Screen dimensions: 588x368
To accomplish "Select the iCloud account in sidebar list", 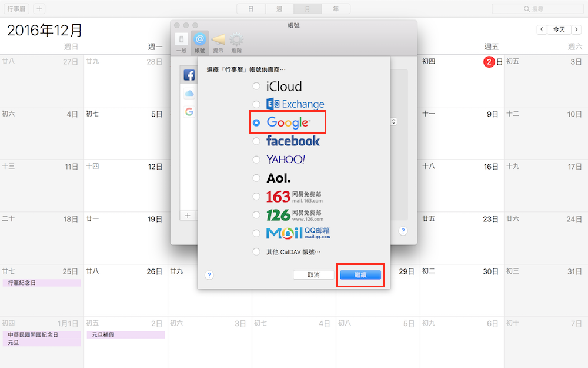I will coord(189,94).
